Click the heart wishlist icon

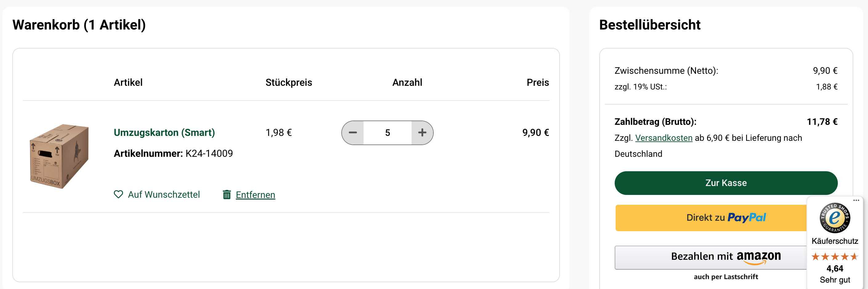click(118, 195)
